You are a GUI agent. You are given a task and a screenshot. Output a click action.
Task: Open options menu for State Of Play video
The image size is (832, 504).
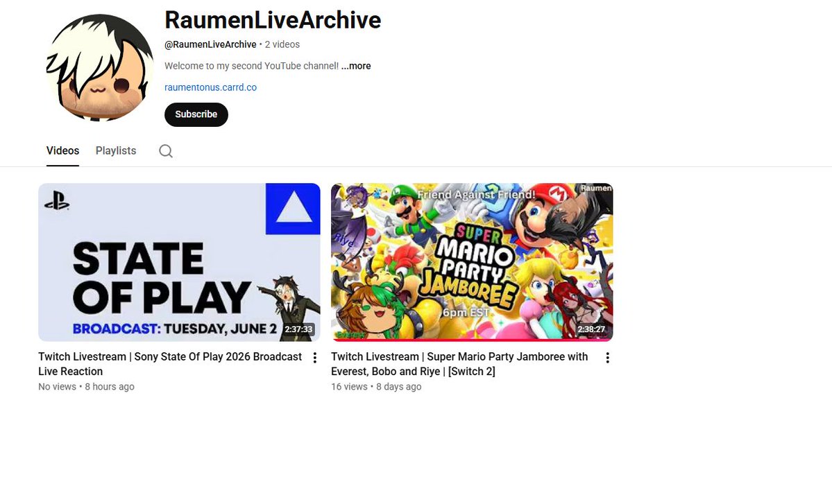pyautogui.click(x=314, y=358)
